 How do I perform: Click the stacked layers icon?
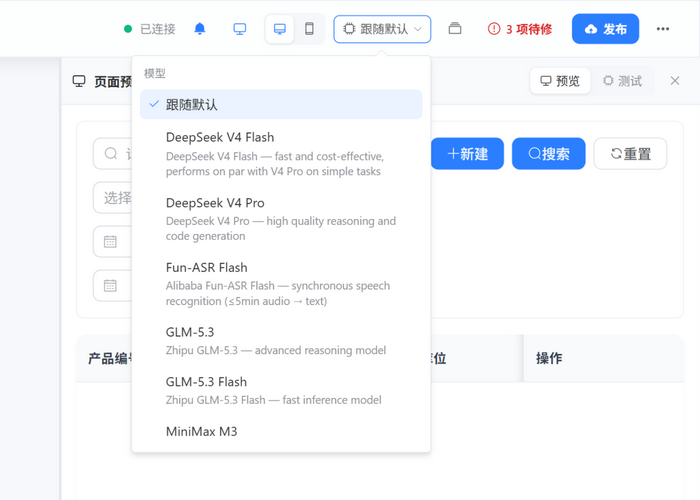(455, 29)
